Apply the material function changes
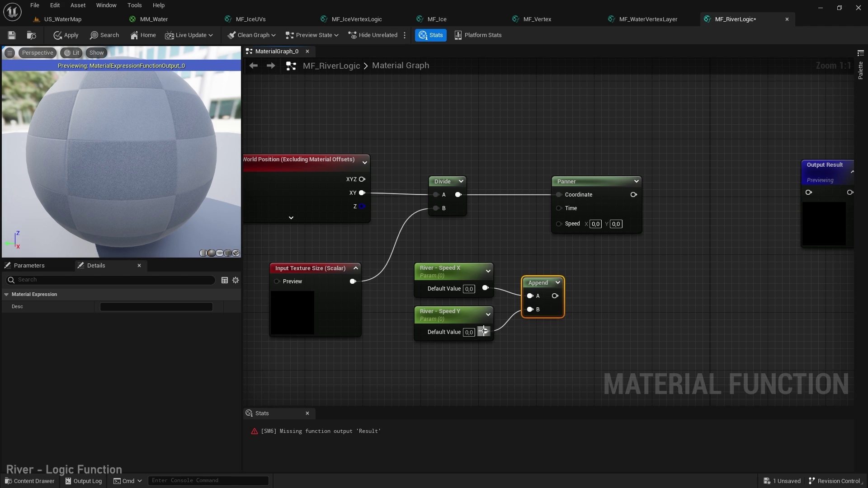 (66, 35)
